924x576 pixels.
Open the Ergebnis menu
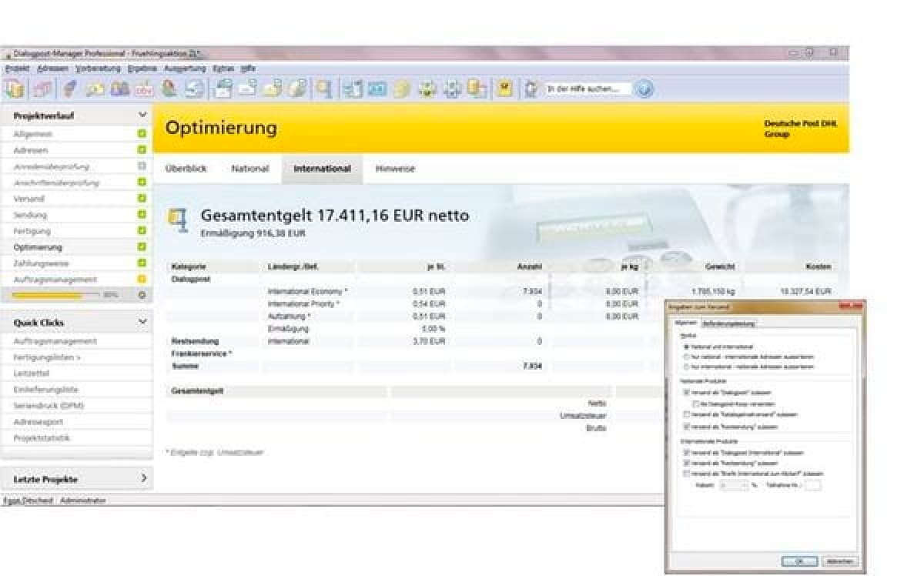coord(142,69)
